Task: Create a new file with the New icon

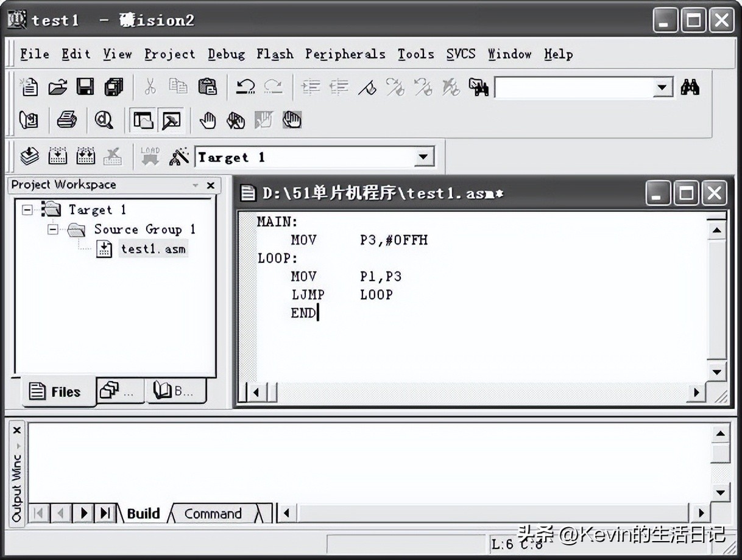Action: tap(29, 87)
